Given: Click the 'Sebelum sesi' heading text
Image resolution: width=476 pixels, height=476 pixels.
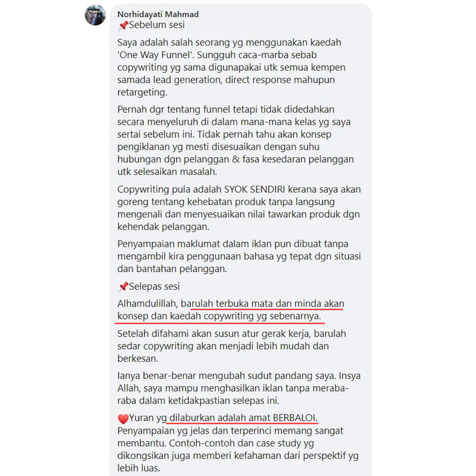Looking at the screenshot, I should 156,25.
